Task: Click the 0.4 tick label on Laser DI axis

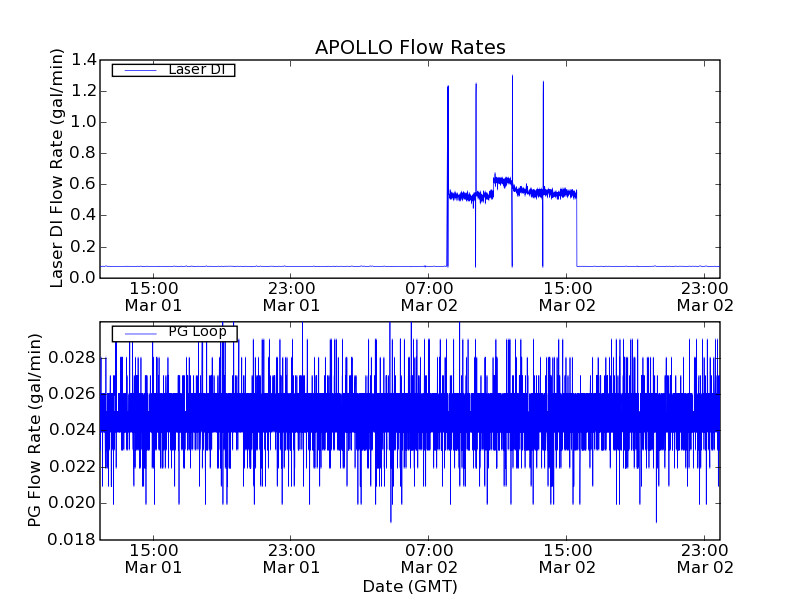Action: pos(84,215)
